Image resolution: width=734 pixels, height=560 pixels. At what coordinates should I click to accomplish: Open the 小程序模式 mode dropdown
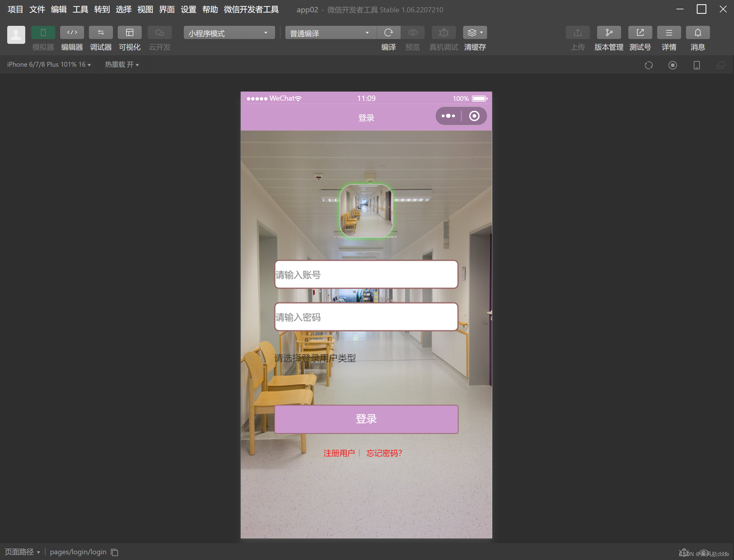coord(229,33)
